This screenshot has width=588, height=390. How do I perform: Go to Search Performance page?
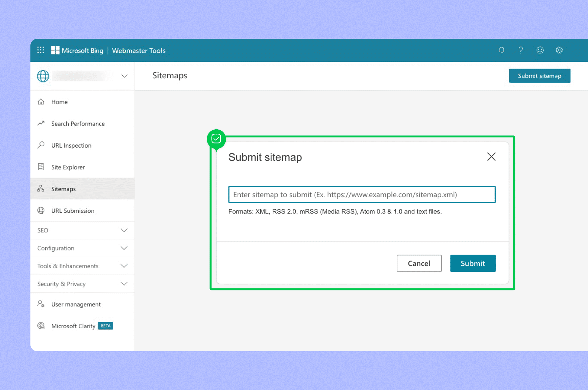pyautogui.click(x=78, y=124)
